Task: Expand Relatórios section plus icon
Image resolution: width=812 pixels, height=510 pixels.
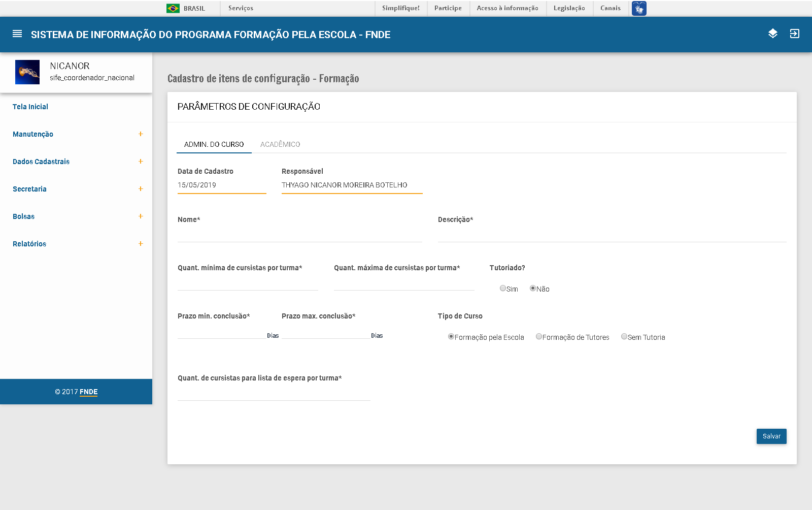Action: click(x=141, y=244)
